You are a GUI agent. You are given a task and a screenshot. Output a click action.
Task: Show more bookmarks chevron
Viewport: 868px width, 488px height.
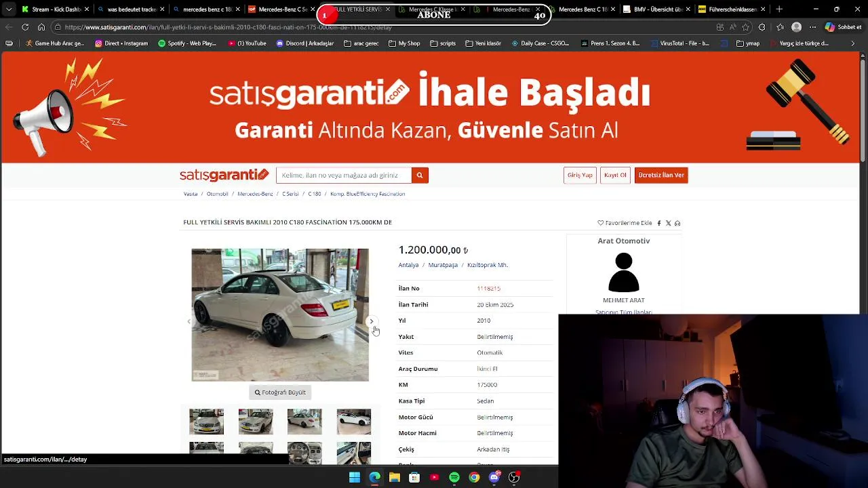[x=853, y=43]
